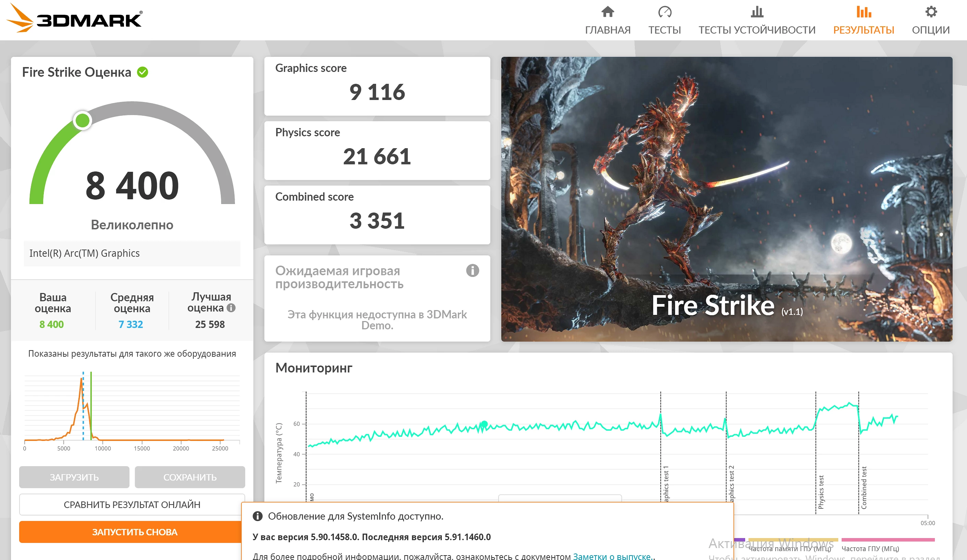Image resolution: width=967 pixels, height=560 pixels.
Task: Select the Physics test marker in monitoring chart
Action: (821, 492)
